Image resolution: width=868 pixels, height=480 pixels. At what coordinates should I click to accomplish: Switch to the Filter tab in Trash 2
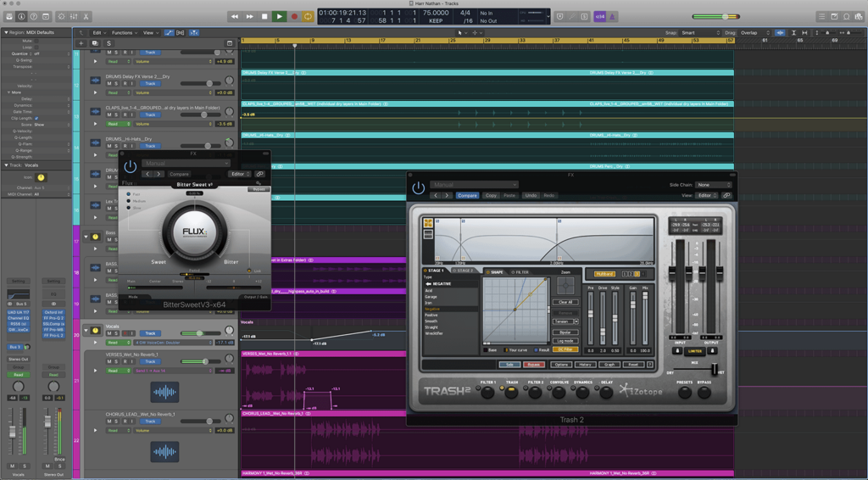tap(520, 272)
